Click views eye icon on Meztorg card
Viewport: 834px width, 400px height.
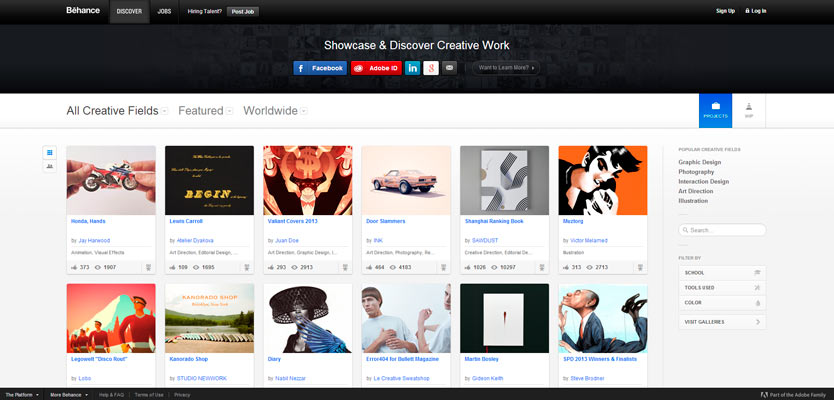(589, 268)
